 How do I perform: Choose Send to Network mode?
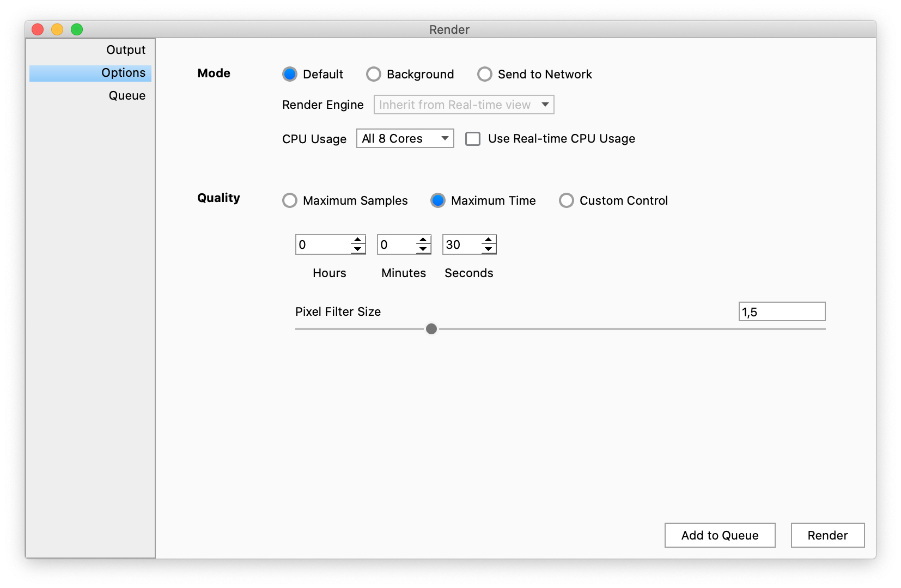pos(485,74)
